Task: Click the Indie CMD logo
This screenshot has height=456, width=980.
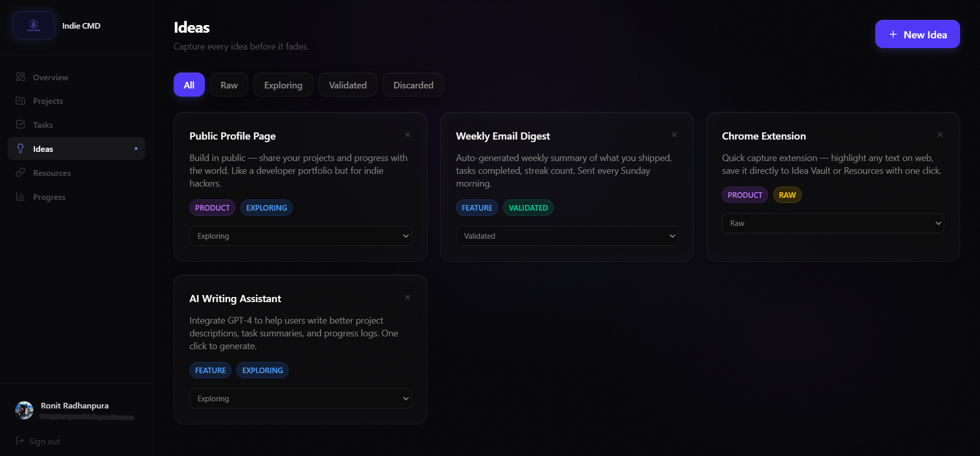Action: click(x=33, y=25)
